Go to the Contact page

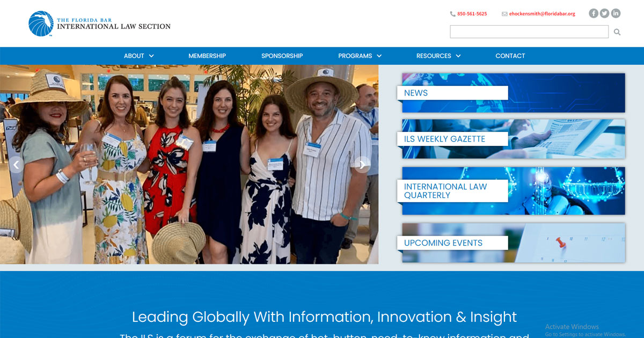coord(510,56)
